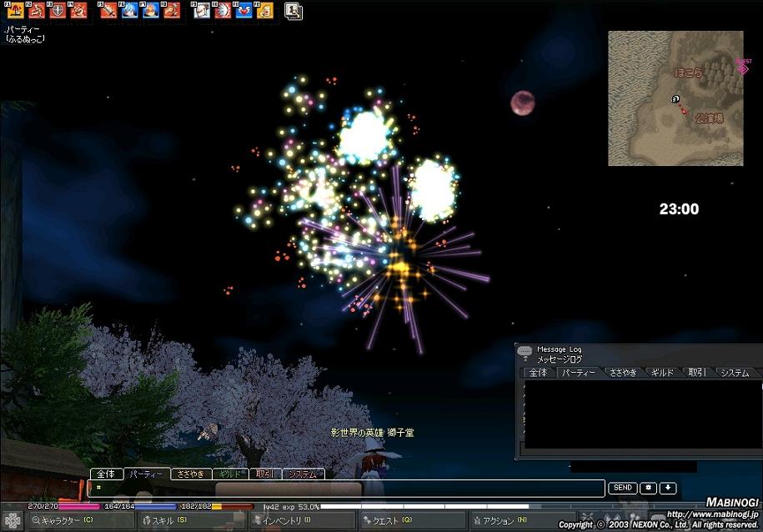This screenshot has height=532, width=763.
Task: Select the システム chat input tab
Action: click(304, 474)
